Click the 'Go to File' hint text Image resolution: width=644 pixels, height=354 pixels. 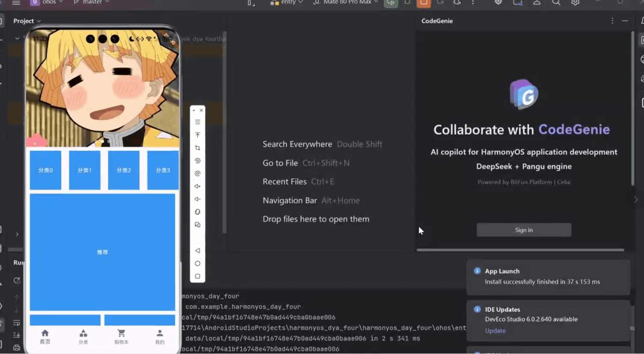(280, 163)
